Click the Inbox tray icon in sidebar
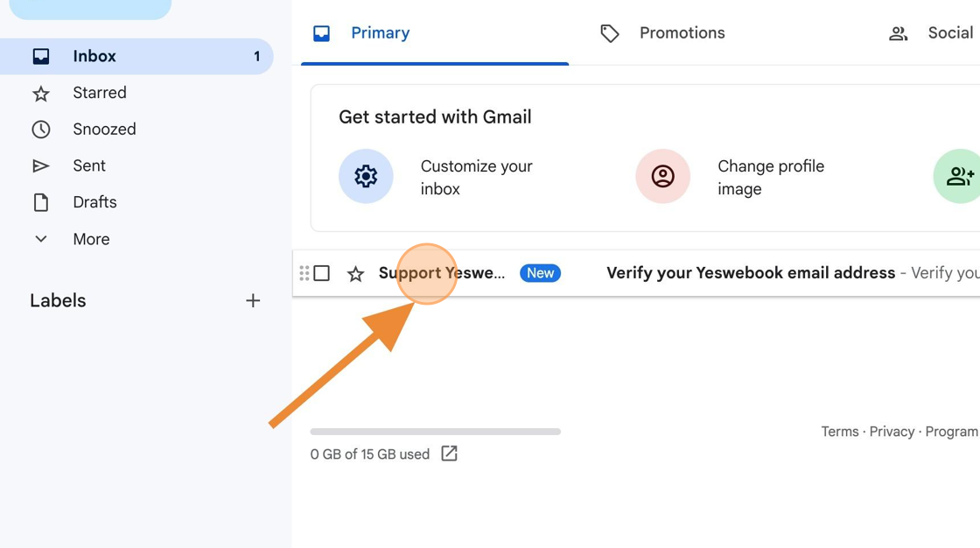 tap(40, 56)
